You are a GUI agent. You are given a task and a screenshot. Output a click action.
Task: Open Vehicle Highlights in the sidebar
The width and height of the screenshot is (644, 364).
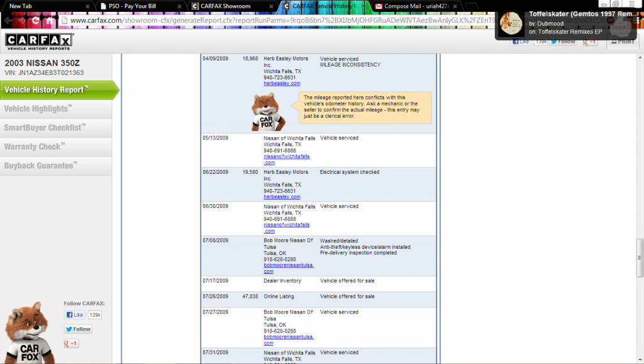tap(56, 109)
